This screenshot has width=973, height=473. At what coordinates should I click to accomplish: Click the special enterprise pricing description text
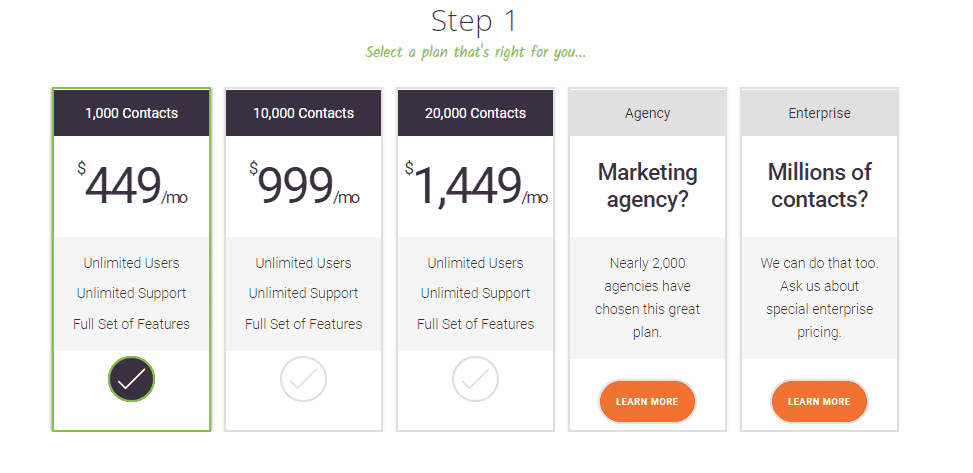819,298
